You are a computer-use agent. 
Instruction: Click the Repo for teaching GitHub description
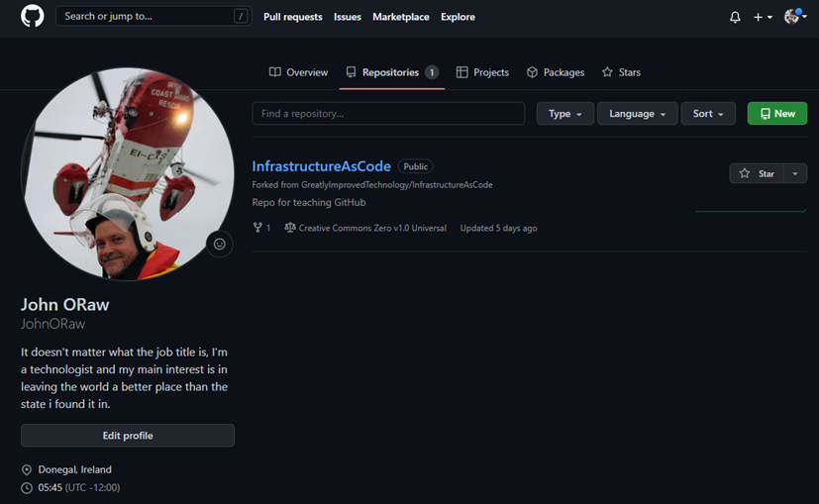click(x=309, y=203)
